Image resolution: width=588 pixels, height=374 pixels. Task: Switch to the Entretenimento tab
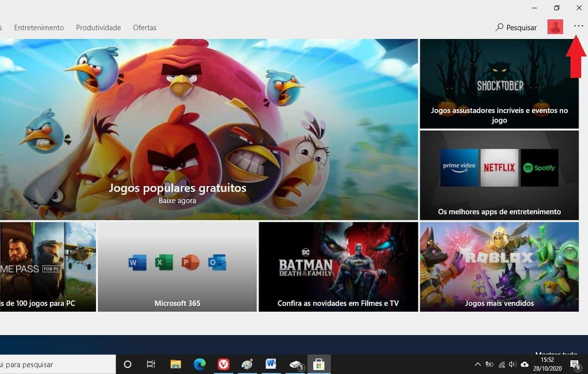39,28
